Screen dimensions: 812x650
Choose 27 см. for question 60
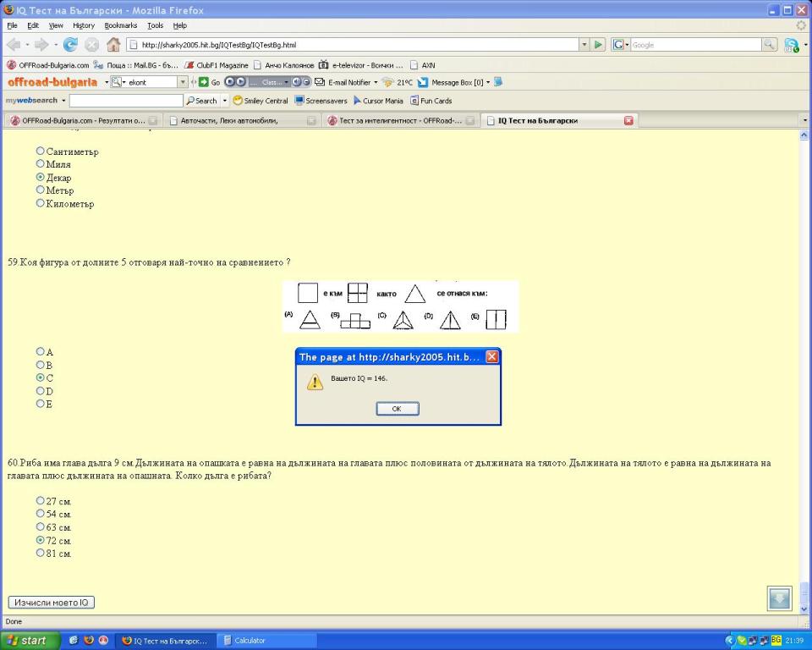click(40, 501)
